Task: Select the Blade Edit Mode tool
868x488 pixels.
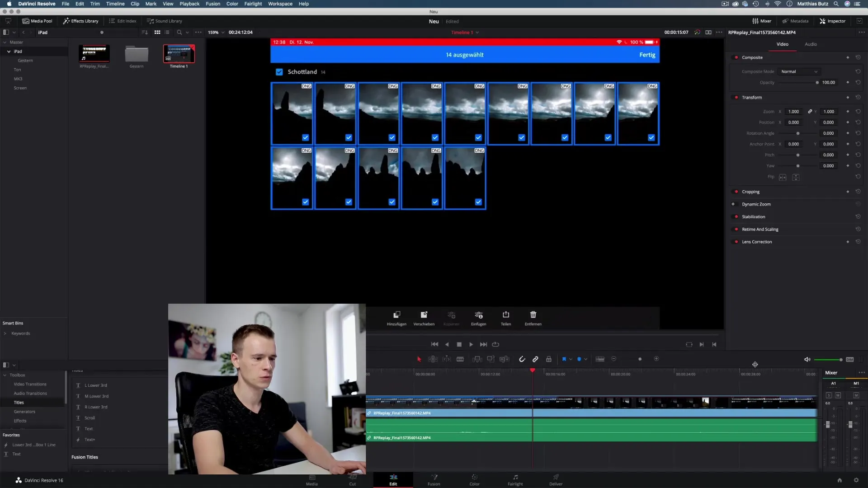Action: pos(460,359)
